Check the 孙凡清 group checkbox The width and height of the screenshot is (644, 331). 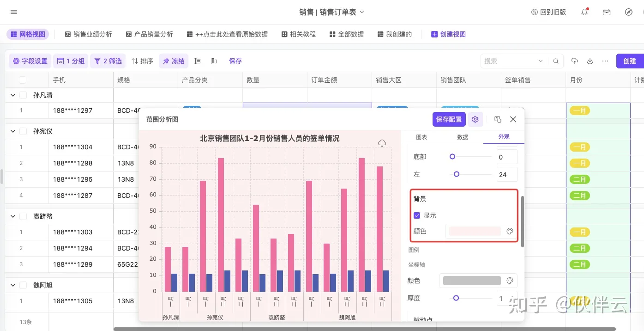tap(23, 95)
